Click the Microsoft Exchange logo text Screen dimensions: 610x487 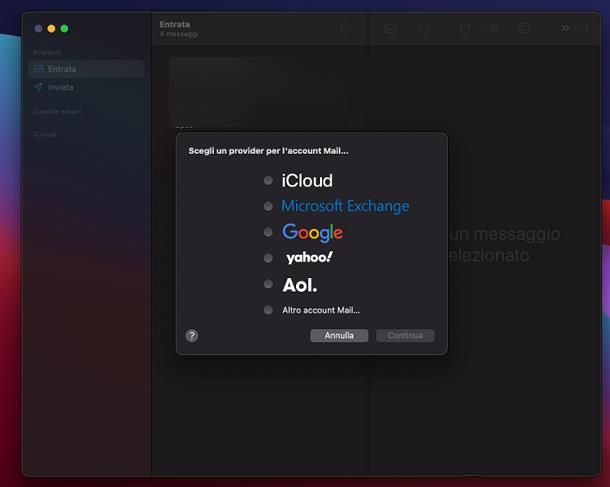click(x=345, y=206)
